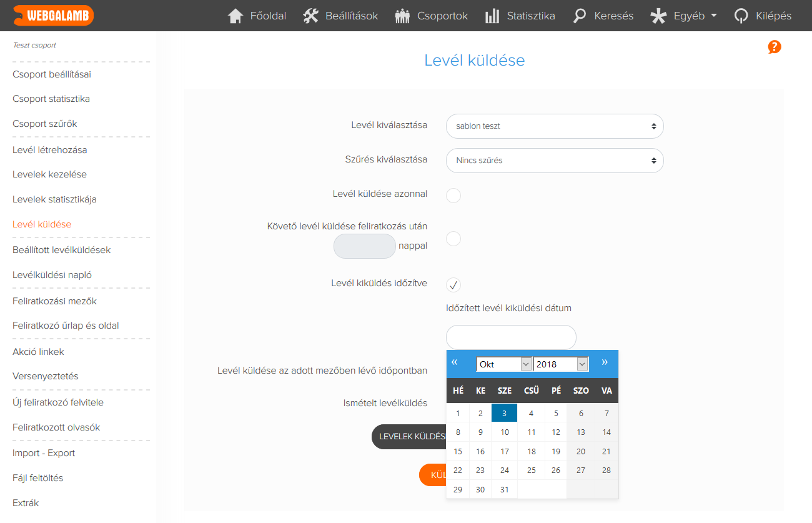Pick day 25 in the calendar
Viewport: 812px width, 523px height.
click(532, 471)
